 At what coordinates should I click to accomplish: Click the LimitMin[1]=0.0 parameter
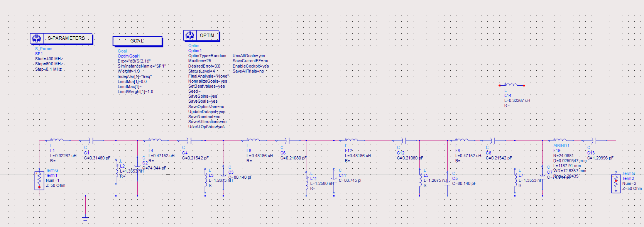click(132, 82)
